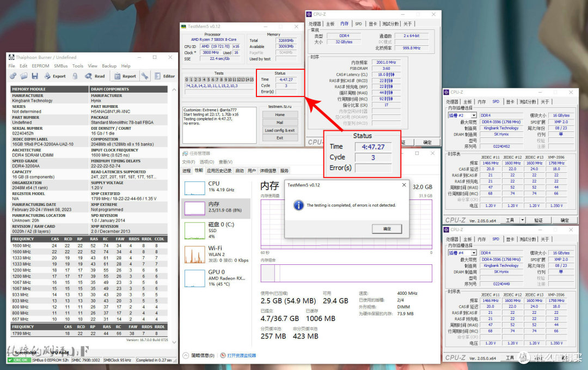Click 确定 button in the 插槽 #2 CPU-Z window

565,220
